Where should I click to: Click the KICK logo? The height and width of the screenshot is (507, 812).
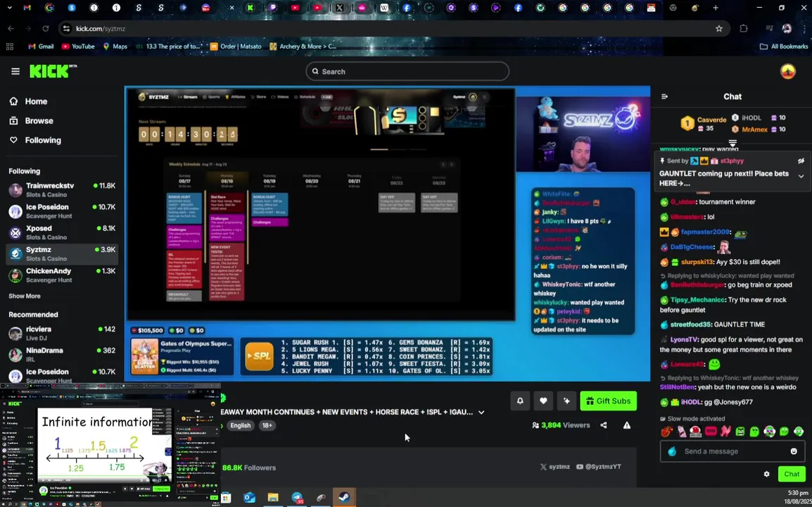coord(52,71)
